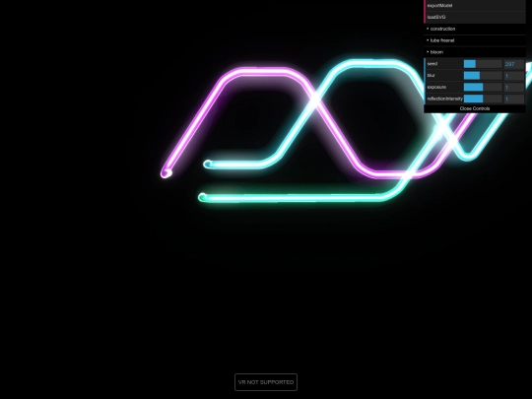
Task: Click the VR NOT SUPPORTED button
Action: [x=266, y=382]
